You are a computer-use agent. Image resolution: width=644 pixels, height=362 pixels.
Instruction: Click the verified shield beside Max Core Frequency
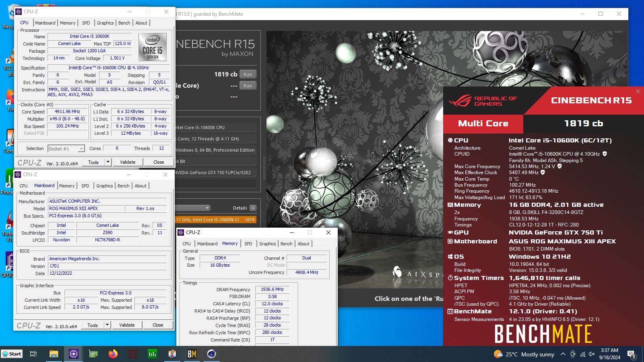[x=559, y=166]
